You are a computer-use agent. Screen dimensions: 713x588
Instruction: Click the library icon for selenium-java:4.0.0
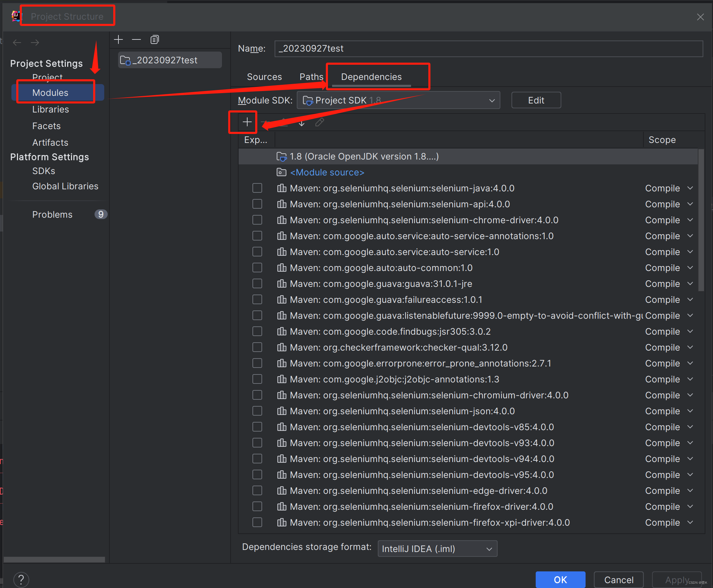click(282, 188)
